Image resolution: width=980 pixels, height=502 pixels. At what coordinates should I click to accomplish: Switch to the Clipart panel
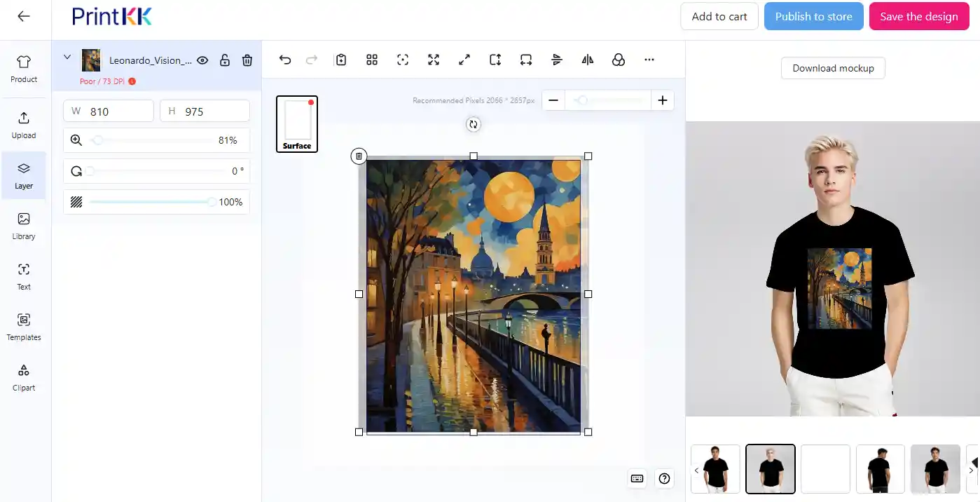pyautogui.click(x=24, y=377)
